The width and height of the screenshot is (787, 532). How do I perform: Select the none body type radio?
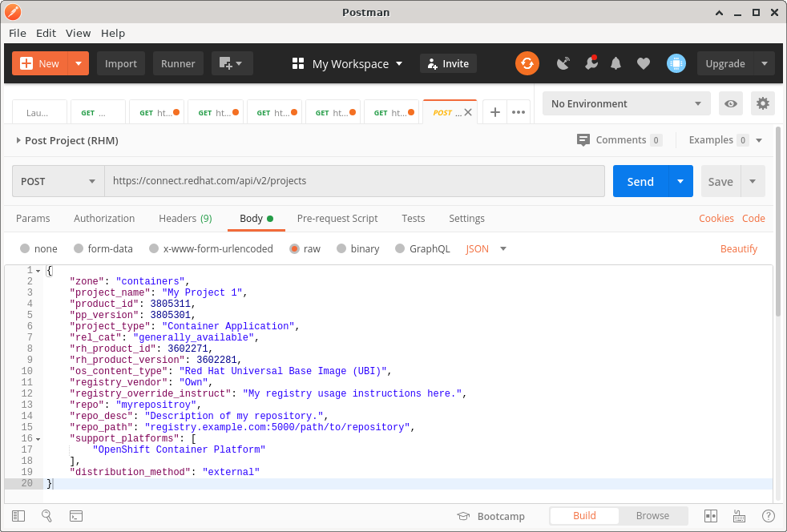[25, 248]
